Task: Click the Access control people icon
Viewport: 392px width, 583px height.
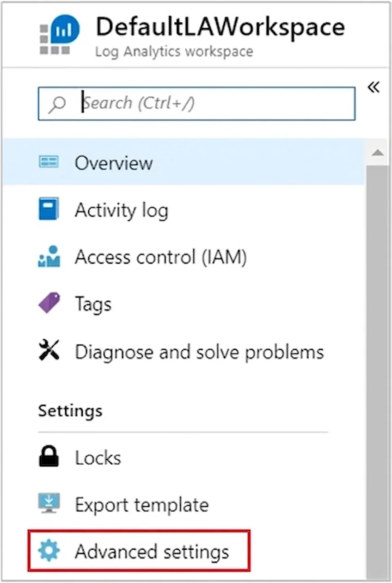Action: (49, 256)
